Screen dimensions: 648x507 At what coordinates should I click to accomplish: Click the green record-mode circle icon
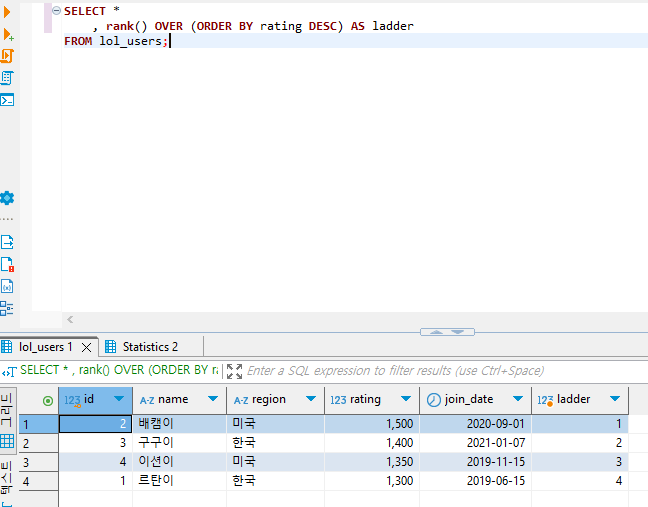48,400
